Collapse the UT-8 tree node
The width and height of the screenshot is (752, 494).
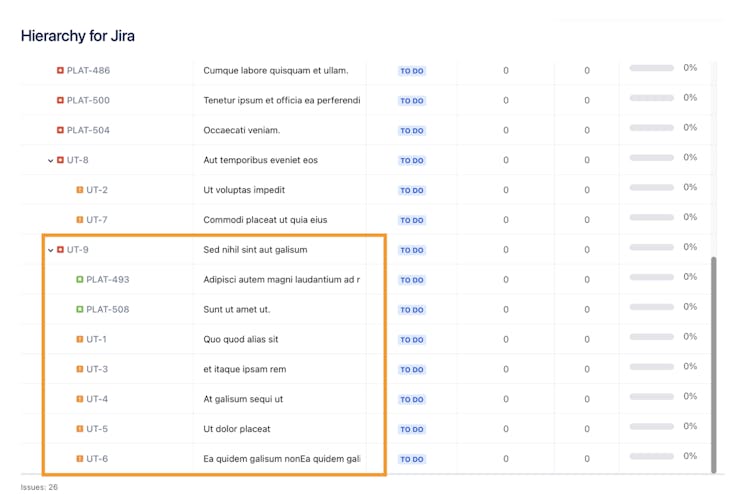(50, 161)
